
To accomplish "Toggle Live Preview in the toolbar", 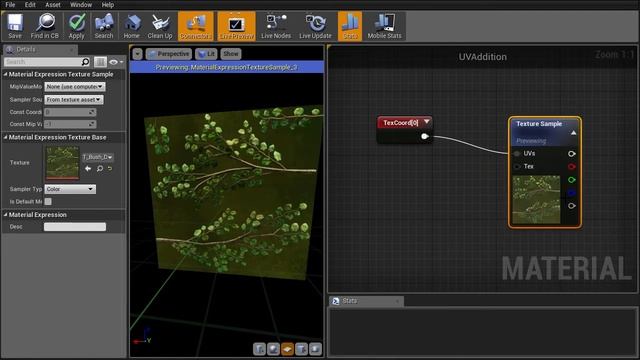I will pyautogui.click(x=236, y=26).
